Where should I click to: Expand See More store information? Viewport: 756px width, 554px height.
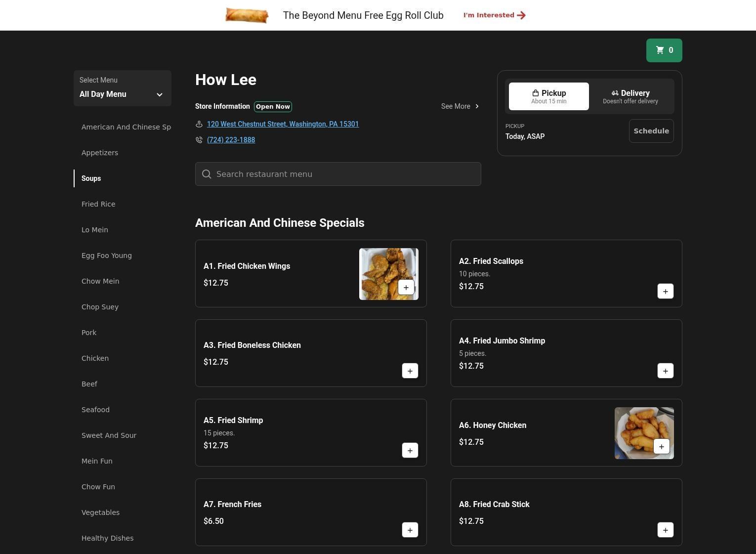[x=460, y=106]
